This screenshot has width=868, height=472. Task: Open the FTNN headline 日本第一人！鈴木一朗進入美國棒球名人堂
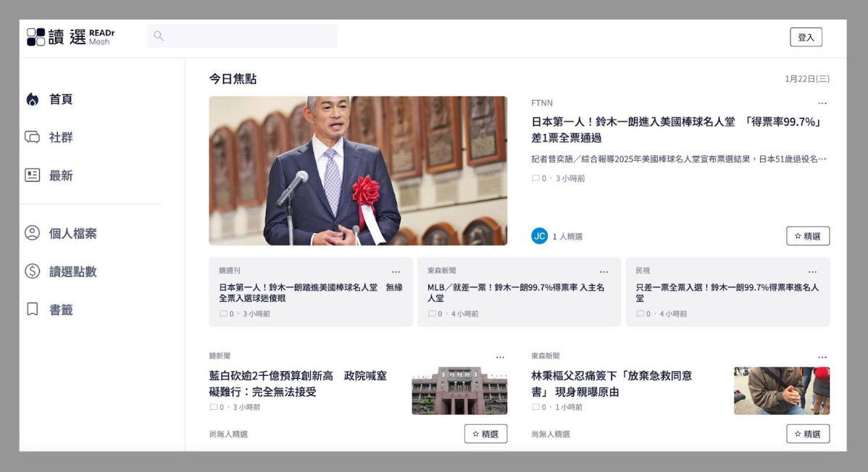677,130
